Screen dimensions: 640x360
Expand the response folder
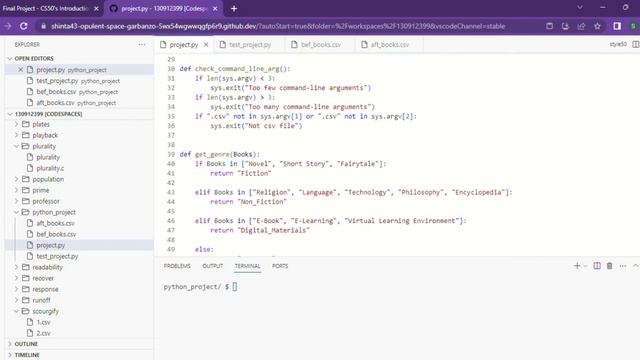(x=16, y=289)
